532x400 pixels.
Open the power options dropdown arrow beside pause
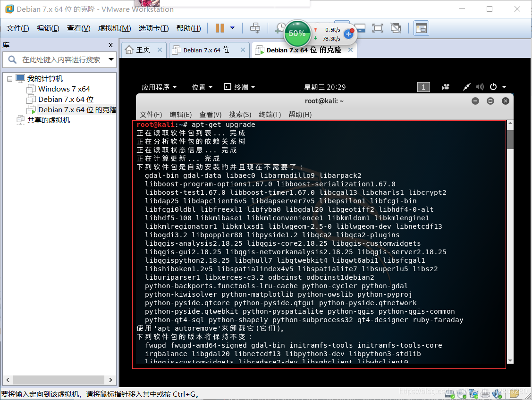pos(232,28)
